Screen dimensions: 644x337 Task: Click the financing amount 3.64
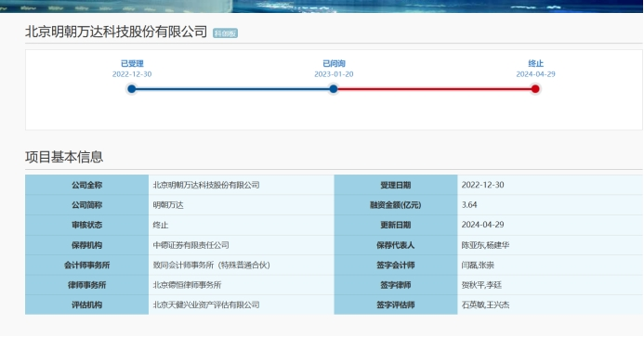(469, 205)
